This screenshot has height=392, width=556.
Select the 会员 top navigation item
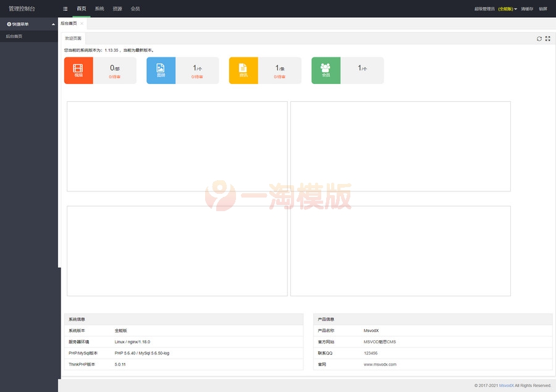tap(135, 9)
